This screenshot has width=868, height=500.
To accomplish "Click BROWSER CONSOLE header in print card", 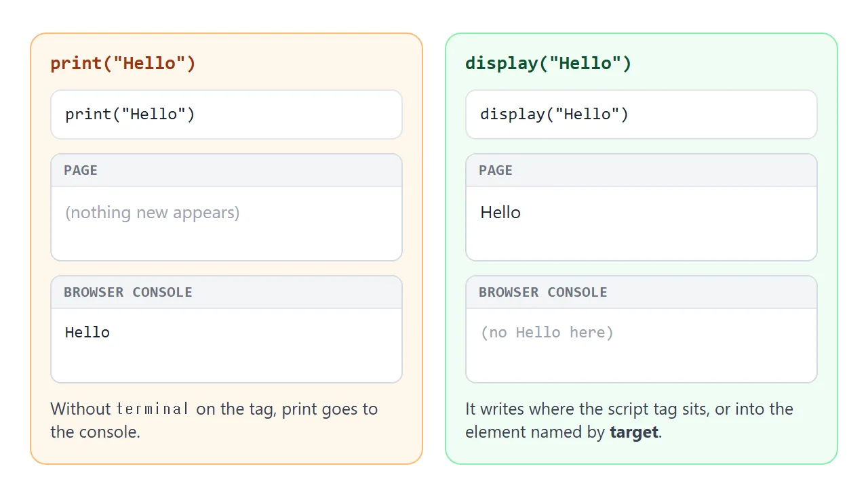I will click(x=226, y=292).
